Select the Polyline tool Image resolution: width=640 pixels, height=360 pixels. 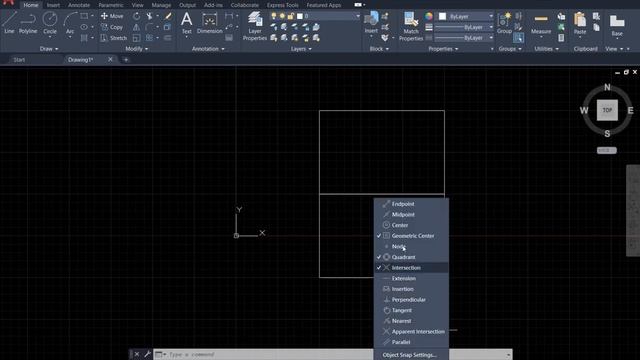(x=28, y=22)
